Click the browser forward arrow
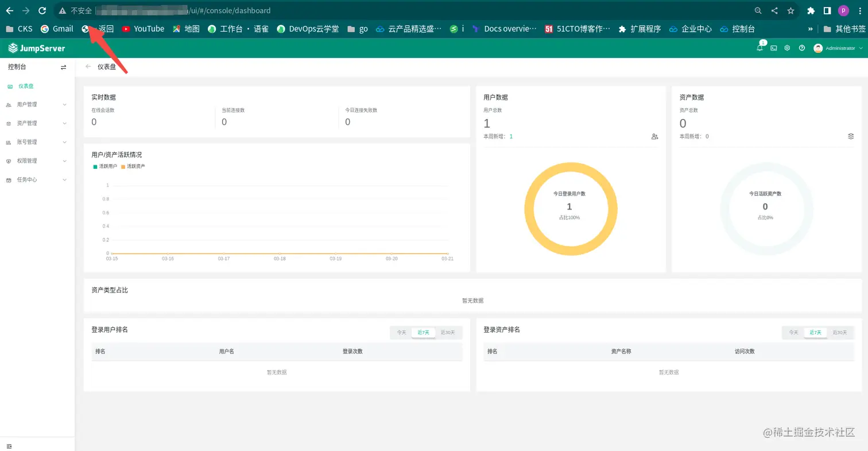This screenshot has height=451, width=868. pos(26,10)
